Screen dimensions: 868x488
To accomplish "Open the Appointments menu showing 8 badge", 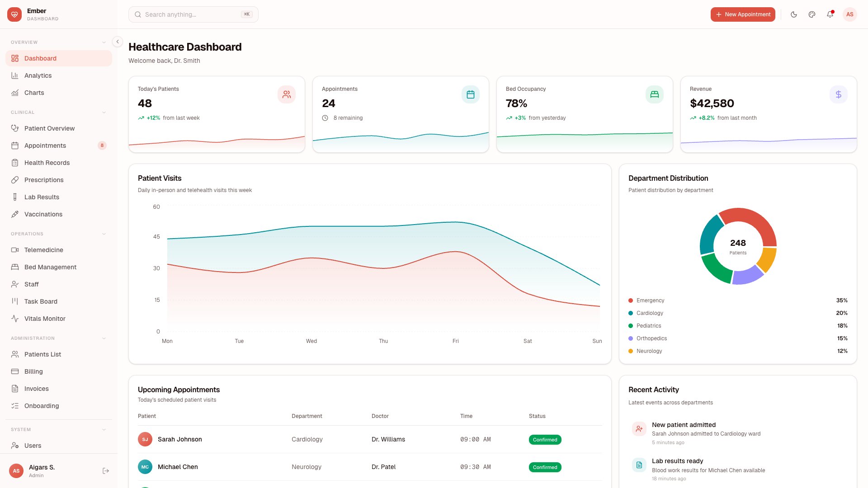I will coord(45,145).
